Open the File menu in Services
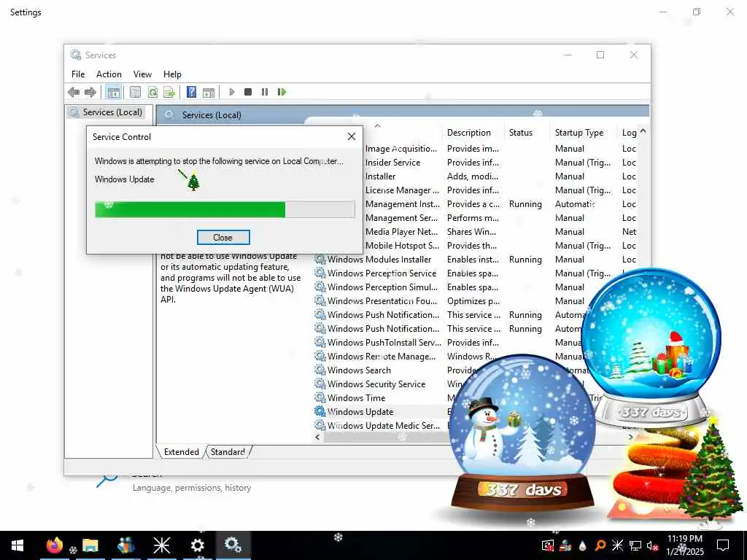This screenshot has height=560, width=747. pyautogui.click(x=77, y=74)
